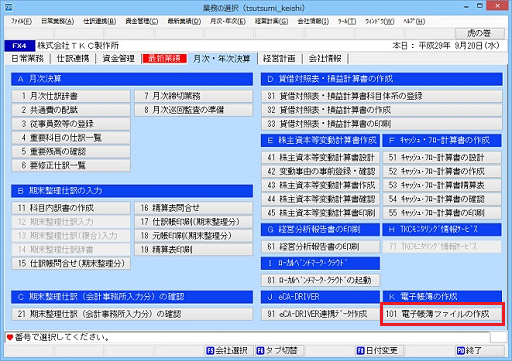Screen dimensions: 512x361
Task: Click the application icon in title bar
Action: [9, 7]
